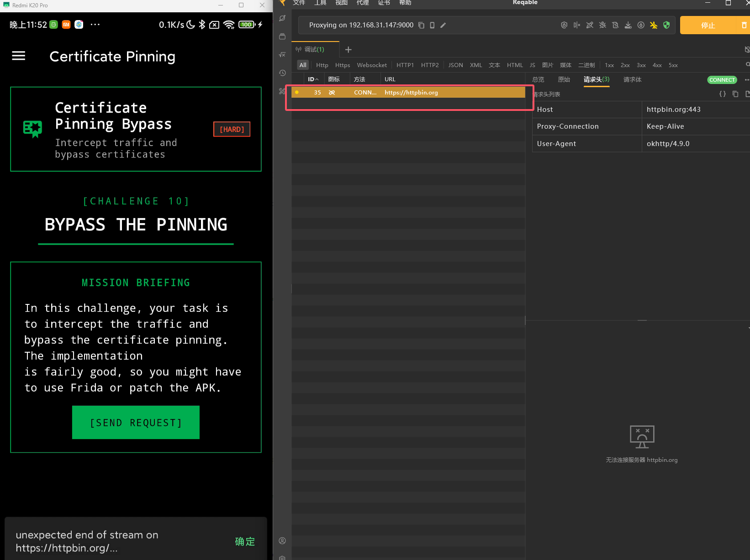This screenshot has height=560, width=750.
Task: Toggle the yellow bug-shaped icon in toolbar
Action: 654,25
